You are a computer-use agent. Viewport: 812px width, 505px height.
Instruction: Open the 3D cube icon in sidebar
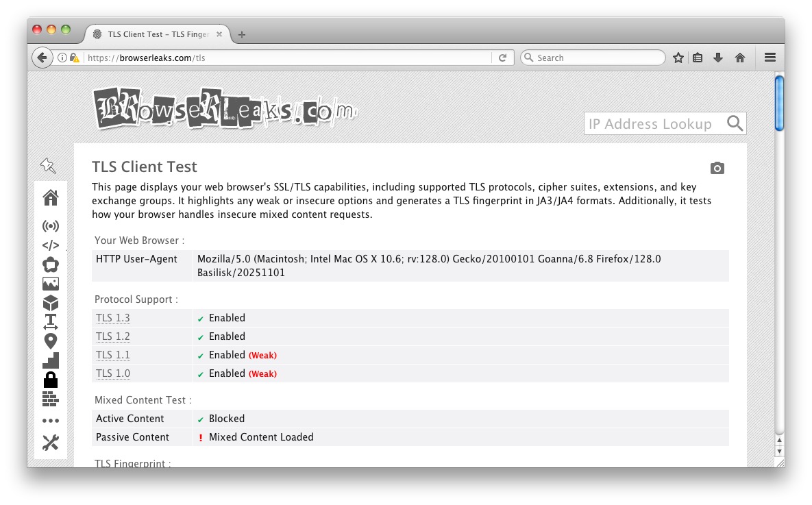click(x=51, y=303)
